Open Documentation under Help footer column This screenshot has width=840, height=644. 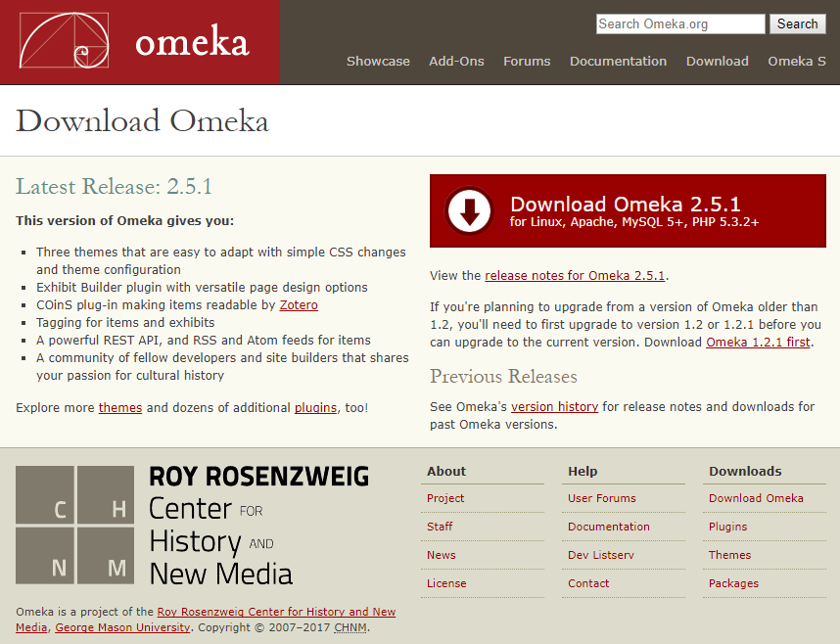[609, 527]
